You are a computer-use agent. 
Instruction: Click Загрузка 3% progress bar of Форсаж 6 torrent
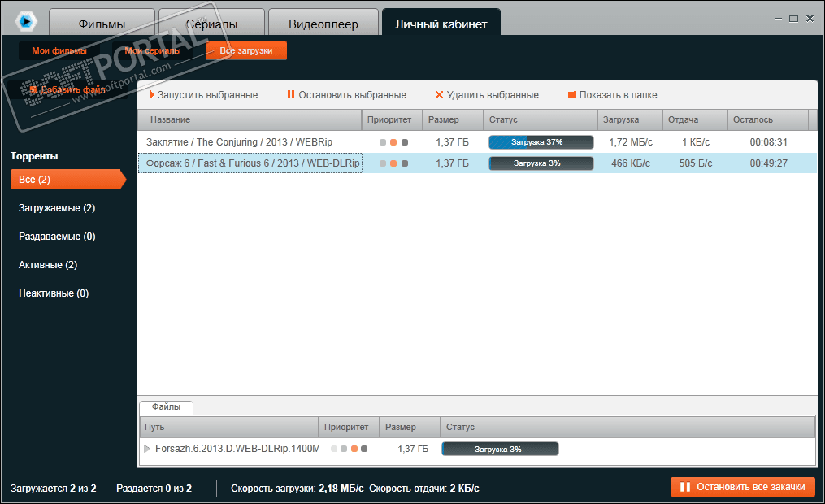(x=541, y=163)
